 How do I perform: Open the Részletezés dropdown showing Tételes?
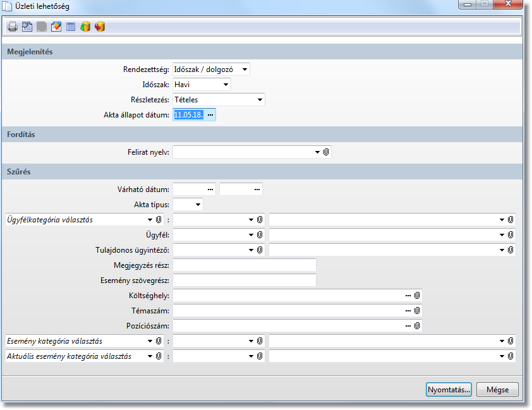(259, 99)
